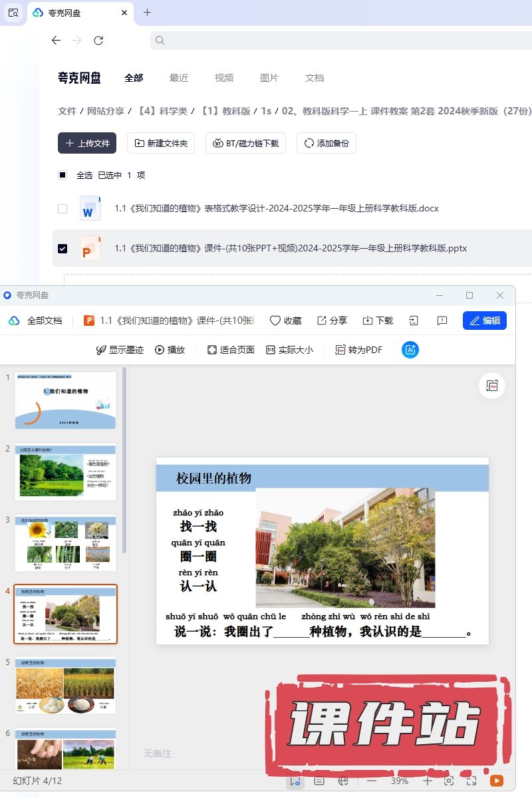Select slide 5 thumbnail
Viewport: 532px width, 798px height.
[65, 685]
